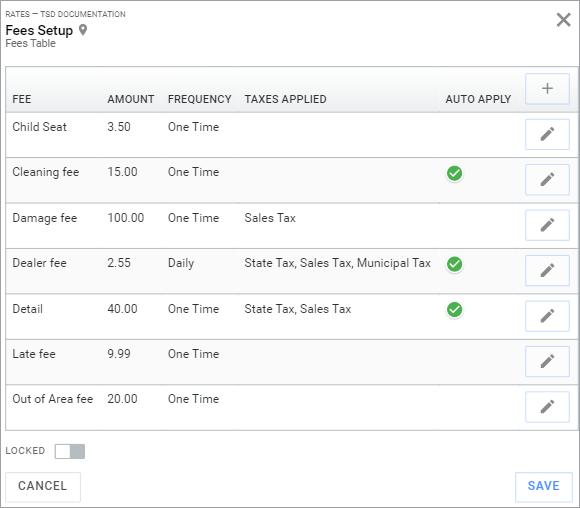
Task: Click location pin next to Fees Setup
Action: 83,30
